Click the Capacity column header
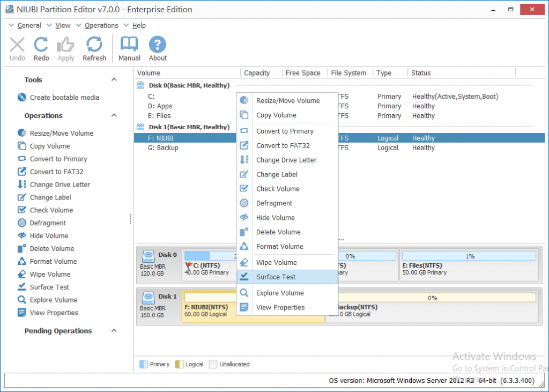This screenshot has width=549, height=392. (x=257, y=73)
